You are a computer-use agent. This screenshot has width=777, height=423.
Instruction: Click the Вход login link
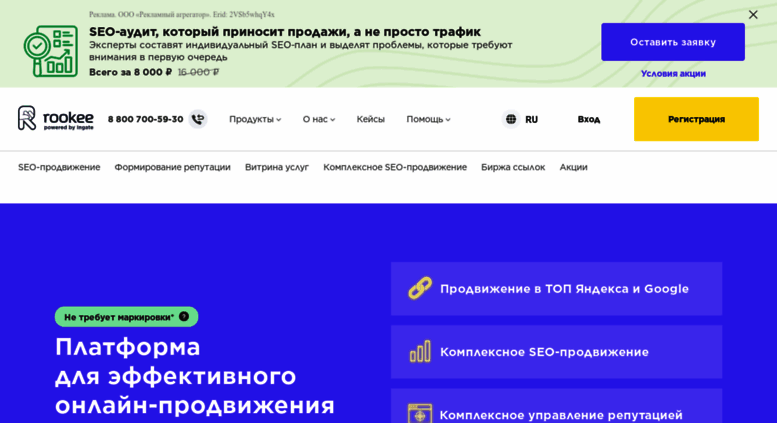[x=589, y=119]
